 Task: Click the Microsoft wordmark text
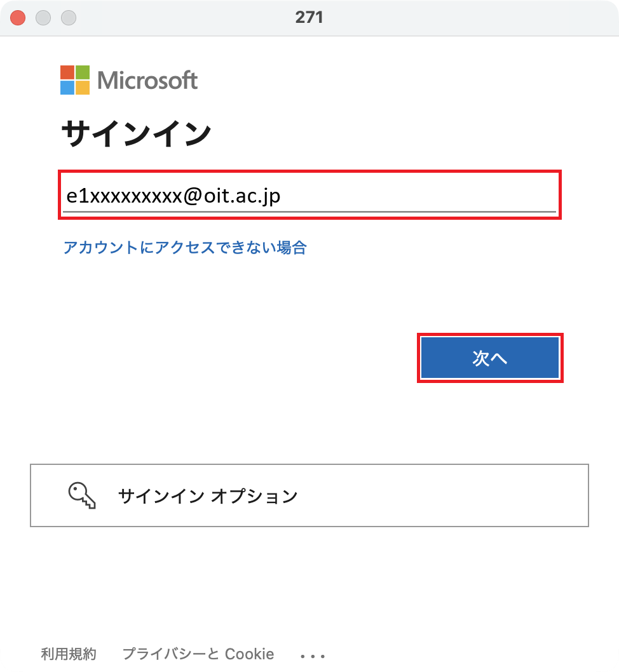(x=147, y=81)
